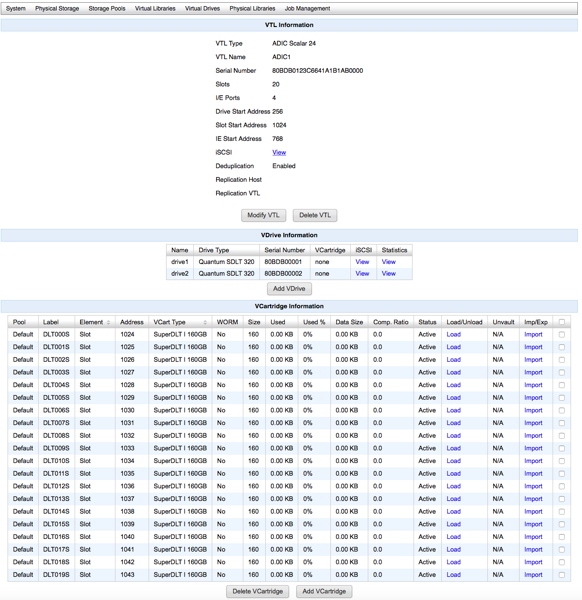Import cartridge DLT018S
This screenshot has width=582, height=600.
tap(533, 562)
